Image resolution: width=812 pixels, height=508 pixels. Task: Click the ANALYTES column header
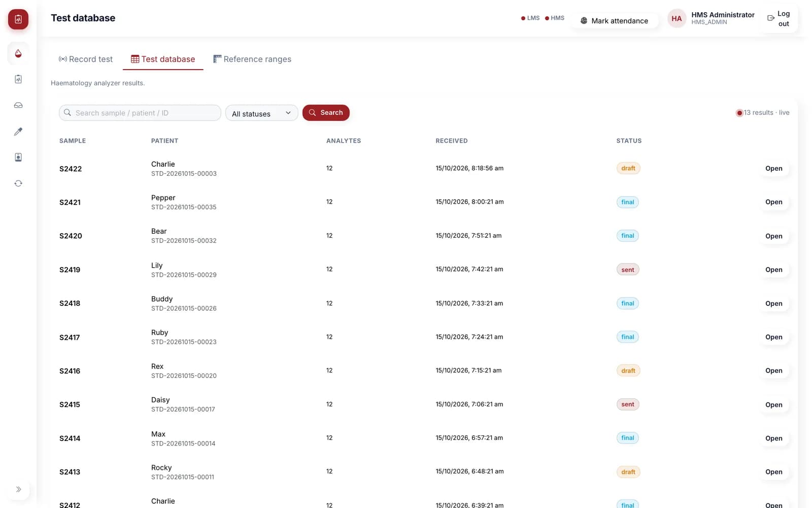344,141
